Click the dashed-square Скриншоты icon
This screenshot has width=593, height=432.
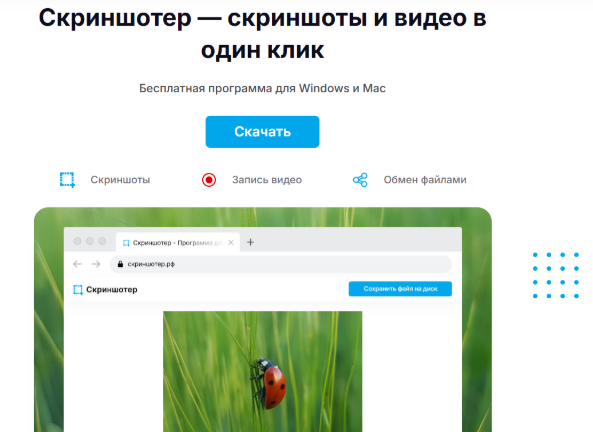tap(67, 180)
